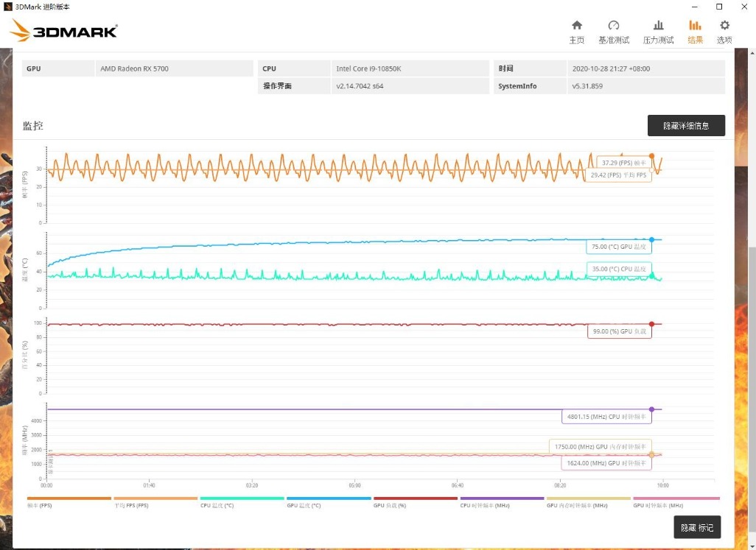Click the 隐藏 标记 (hide markers) button
This screenshot has height=550, width=756.
[697, 527]
